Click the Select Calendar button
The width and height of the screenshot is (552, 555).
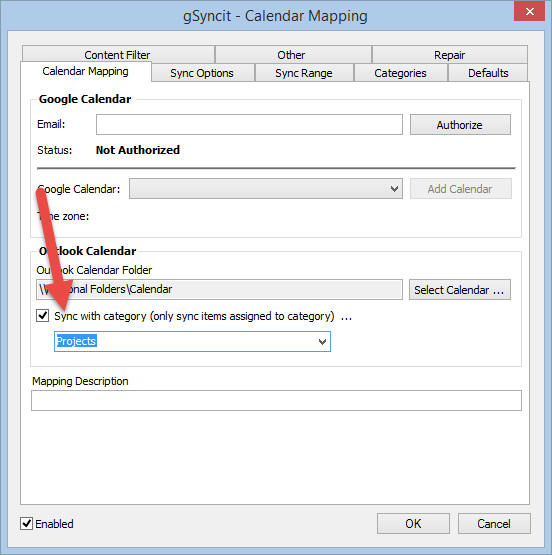pyautogui.click(x=460, y=290)
